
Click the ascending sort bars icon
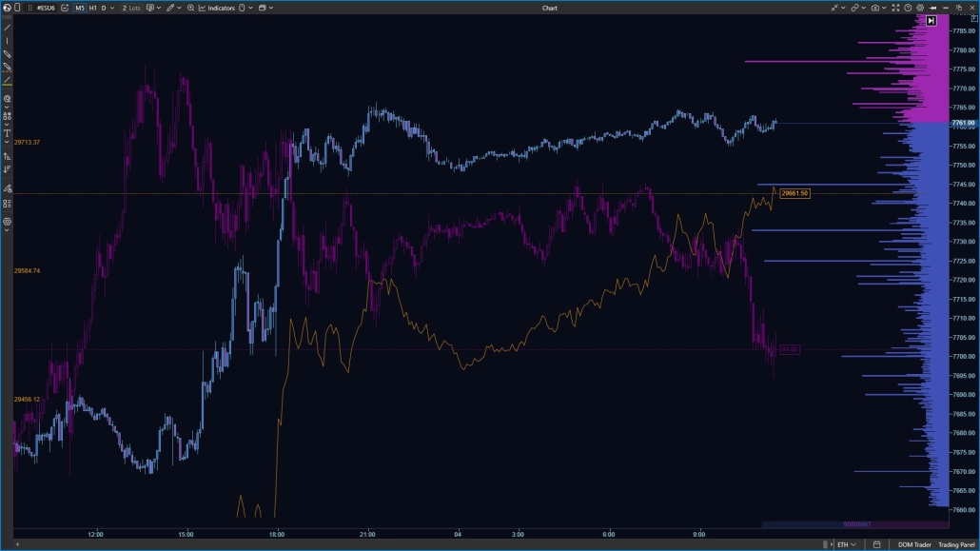click(7, 156)
